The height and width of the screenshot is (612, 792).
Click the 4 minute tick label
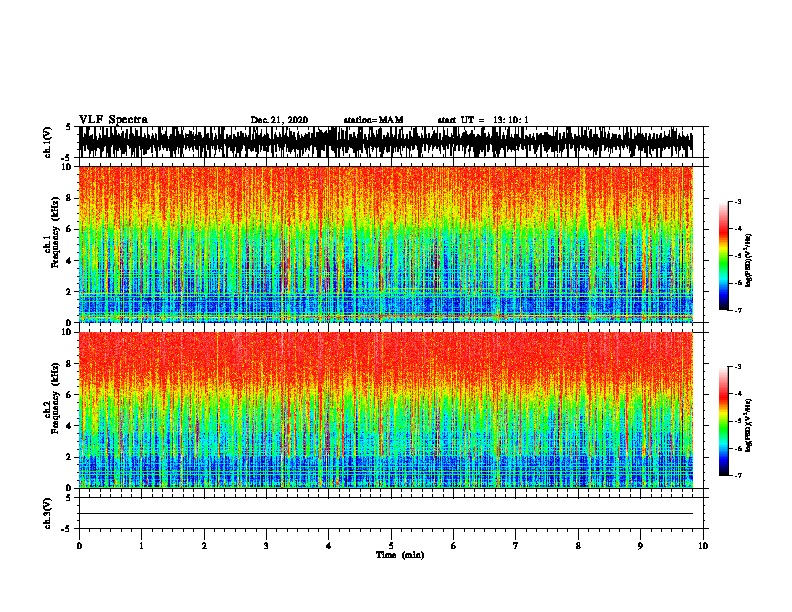(328, 546)
